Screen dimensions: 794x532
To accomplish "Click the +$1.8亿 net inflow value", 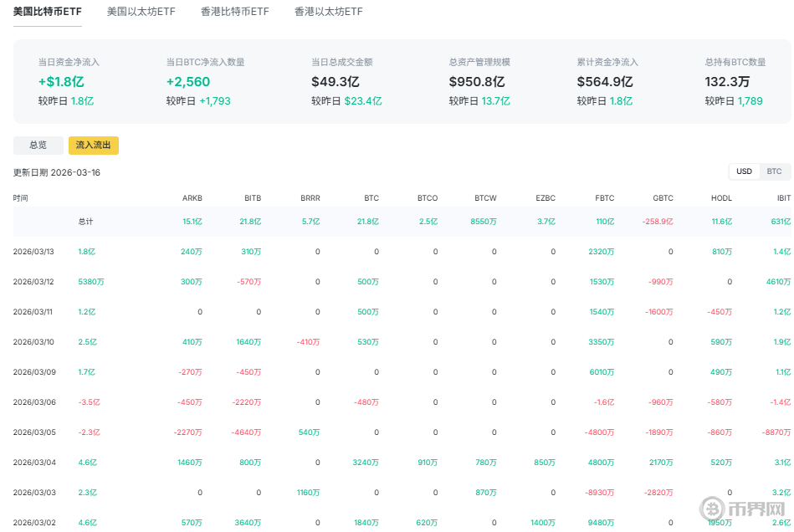I will (x=61, y=81).
